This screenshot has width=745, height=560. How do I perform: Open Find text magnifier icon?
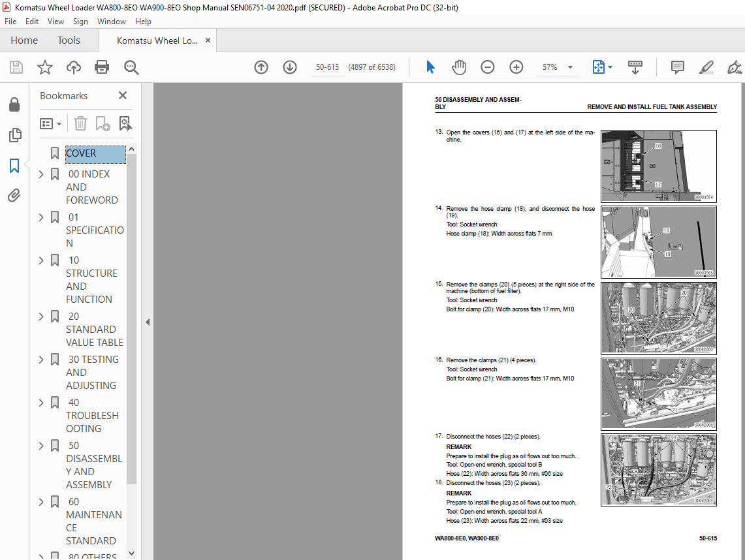tap(131, 67)
